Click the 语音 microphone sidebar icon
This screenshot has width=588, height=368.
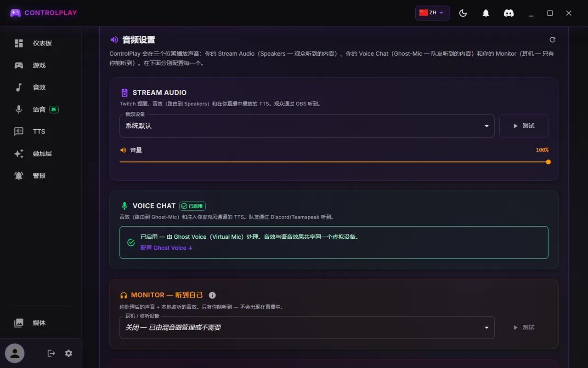click(x=19, y=109)
